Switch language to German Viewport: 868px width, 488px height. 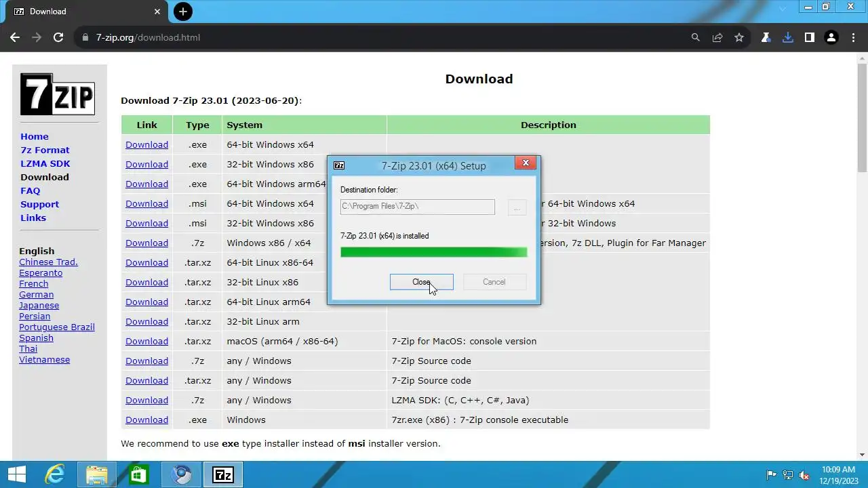[x=36, y=294]
